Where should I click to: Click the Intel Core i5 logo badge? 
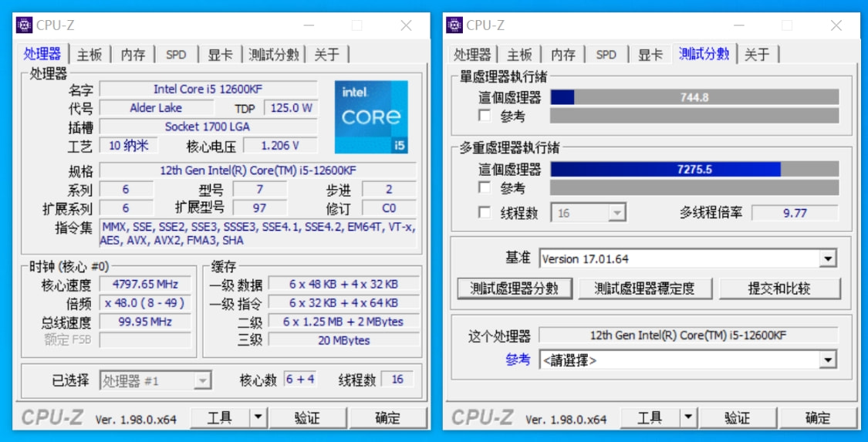point(371,116)
